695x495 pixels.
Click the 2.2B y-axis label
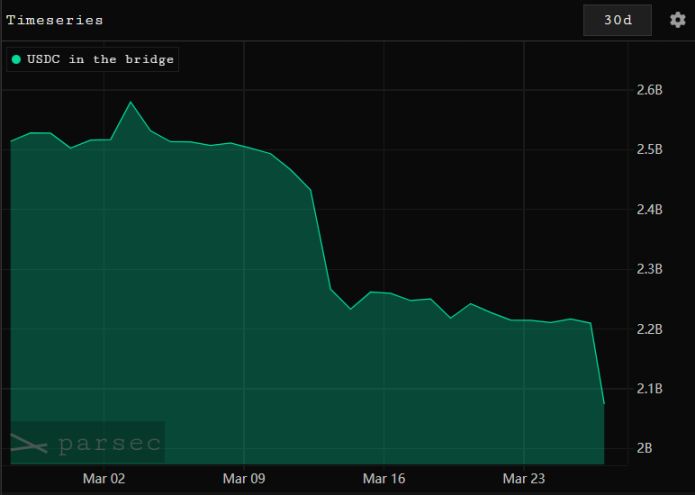click(649, 329)
